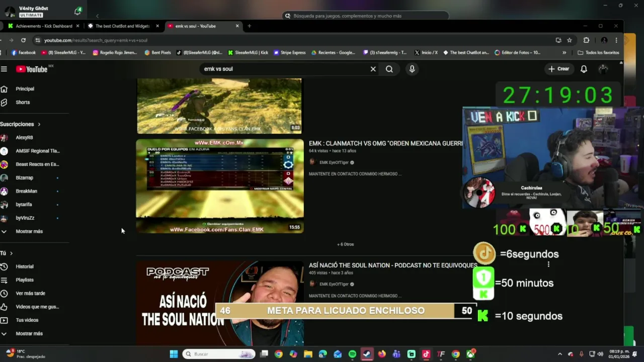Show more bookmarks with the chevron

pos(564,52)
